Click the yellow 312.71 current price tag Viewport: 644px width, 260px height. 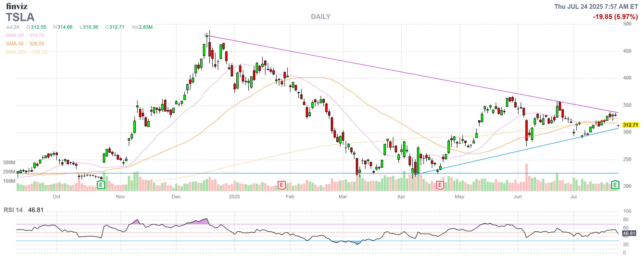(x=630, y=125)
